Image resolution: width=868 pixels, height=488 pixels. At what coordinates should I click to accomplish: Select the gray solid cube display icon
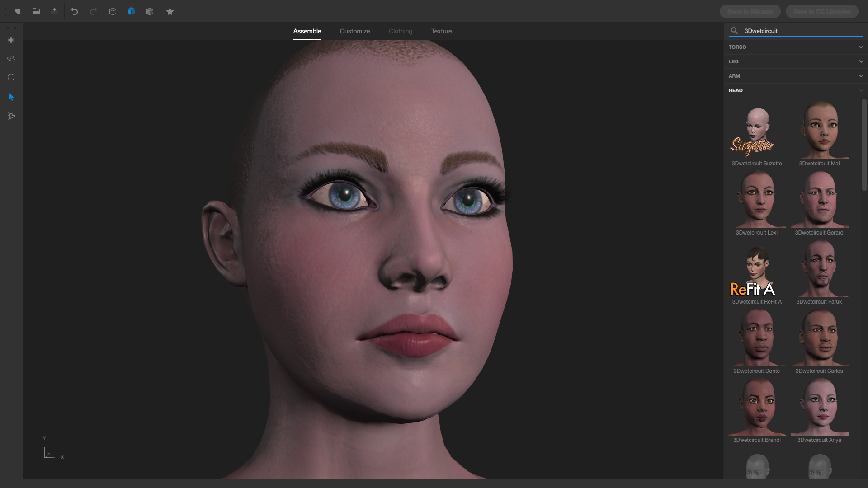[150, 11]
